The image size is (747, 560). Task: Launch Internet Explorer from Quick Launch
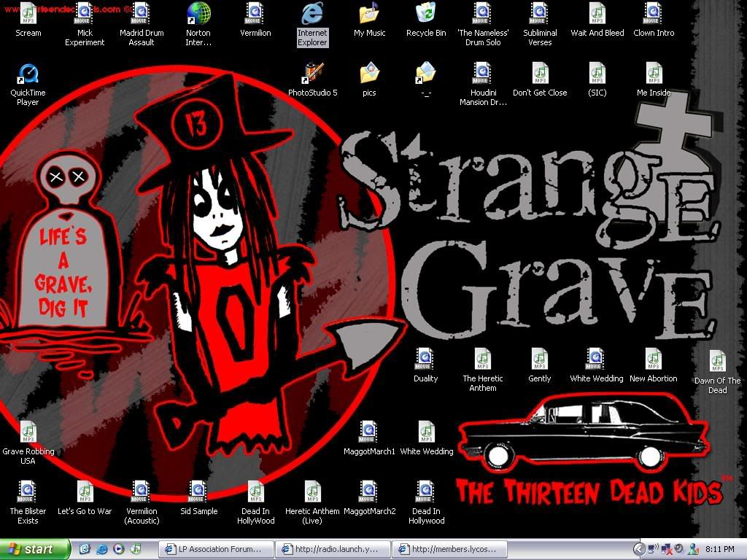[x=102, y=549]
